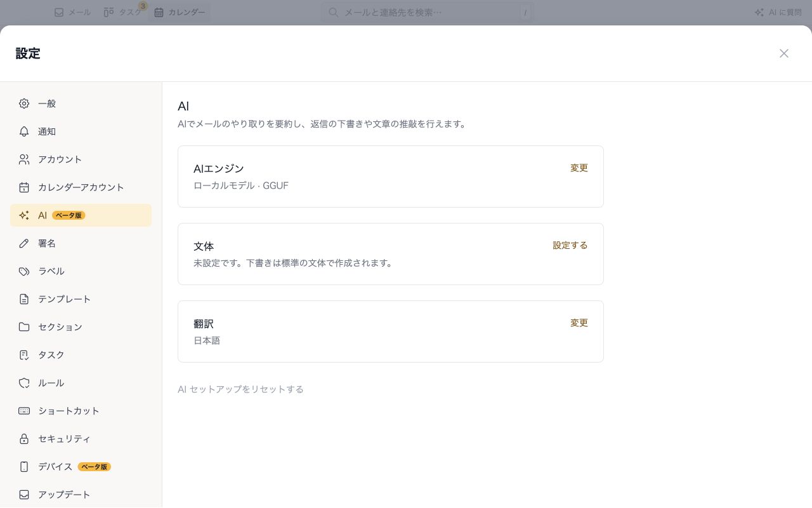Click the ローカルモデル · GGUF text

click(x=241, y=185)
